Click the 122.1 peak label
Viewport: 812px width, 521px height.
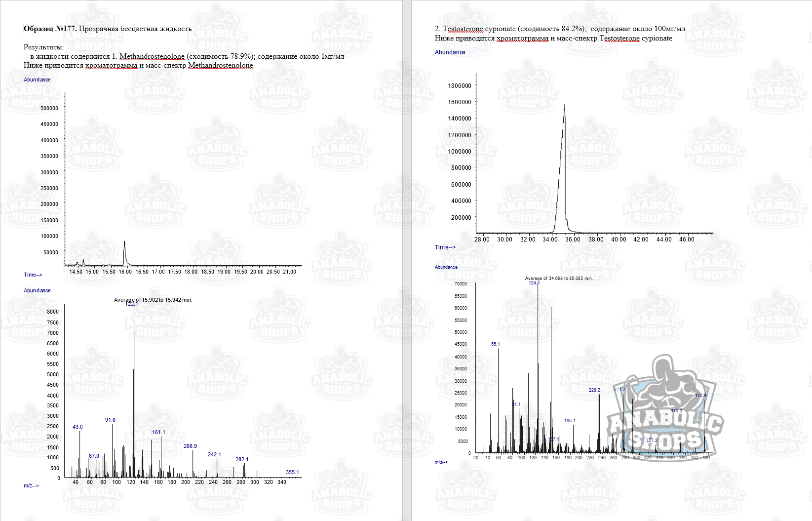click(131, 304)
